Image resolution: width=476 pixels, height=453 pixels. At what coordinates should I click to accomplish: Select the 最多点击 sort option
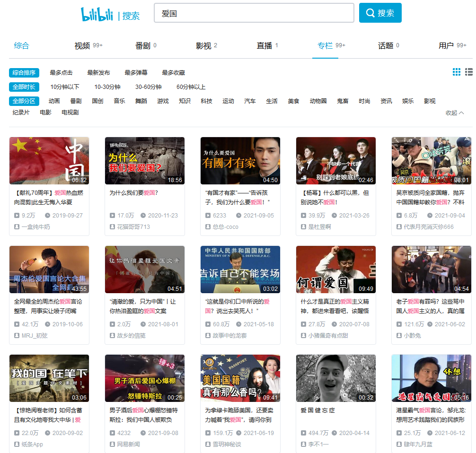pyautogui.click(x=61, y=73)
